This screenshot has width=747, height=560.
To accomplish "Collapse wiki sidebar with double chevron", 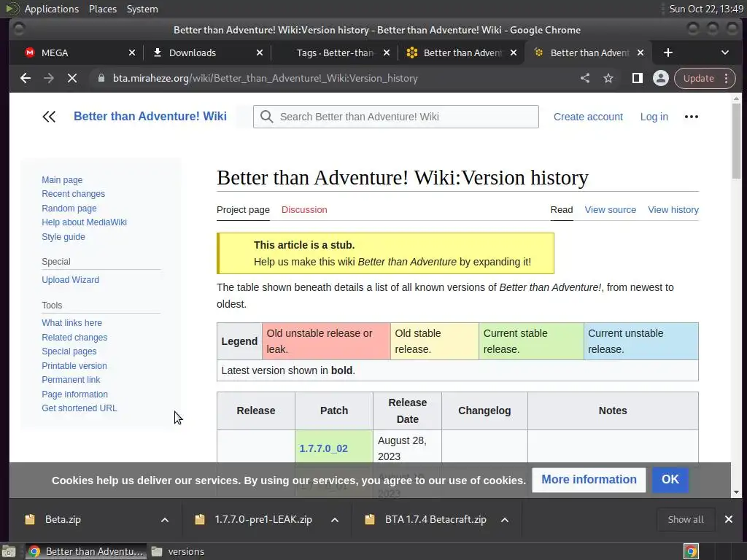I will [x=49, y=117].
